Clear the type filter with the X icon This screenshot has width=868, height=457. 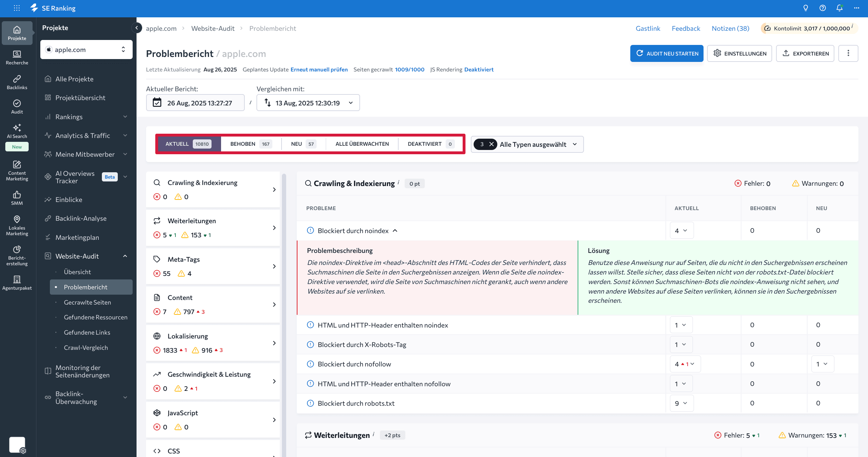point(491,144)
